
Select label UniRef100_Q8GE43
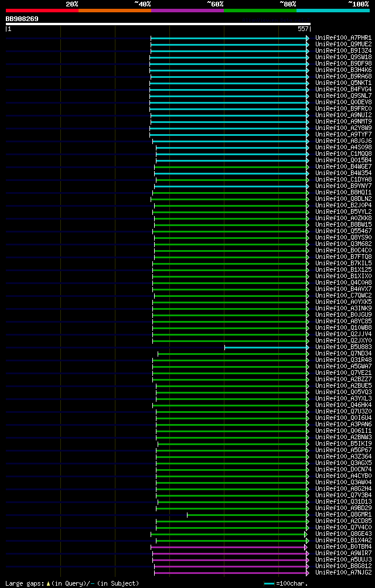343,534
